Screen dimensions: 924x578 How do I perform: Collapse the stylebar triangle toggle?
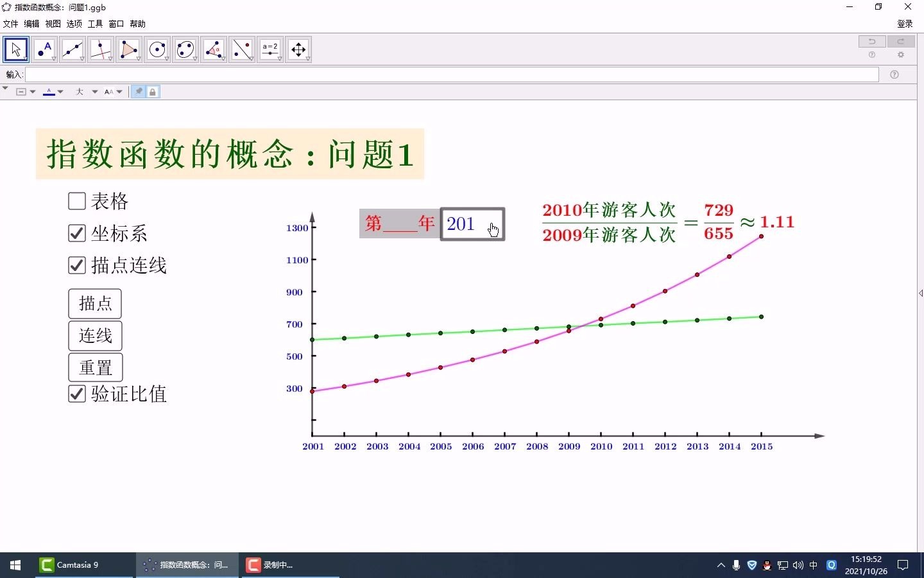point(5,88)
